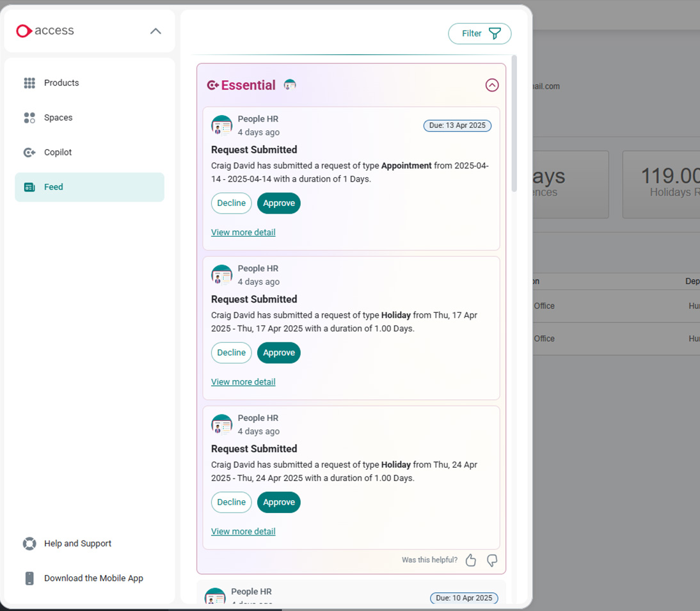The height and width of the screenshot is (611, 700).
Task: View more detail for 17 Apr Holiday
Action: [243, 382]
